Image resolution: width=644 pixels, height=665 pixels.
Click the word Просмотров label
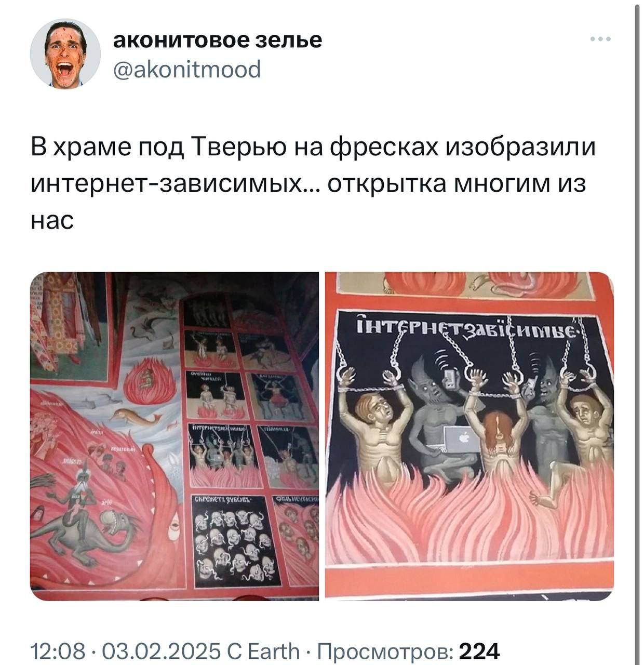click(x=385, y=650)
